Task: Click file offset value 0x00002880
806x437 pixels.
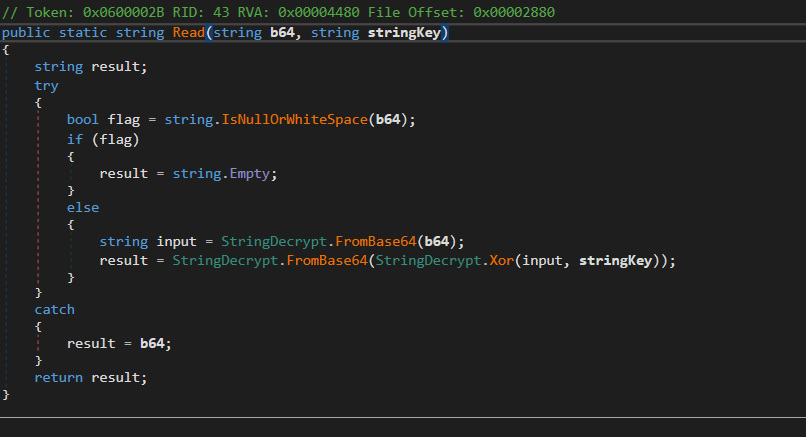Action: pos(514,12)
